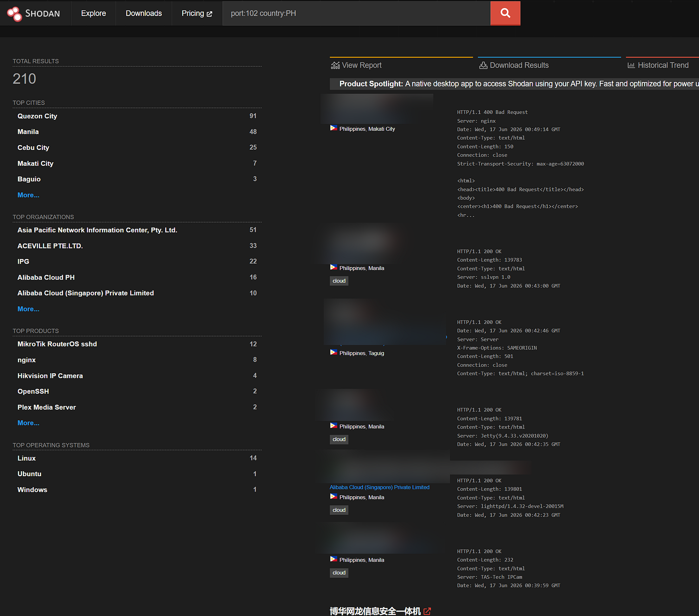Click the flag icon beside Philippines, Makati City
The image size is (699, 616).
click(x=334, y=128)
